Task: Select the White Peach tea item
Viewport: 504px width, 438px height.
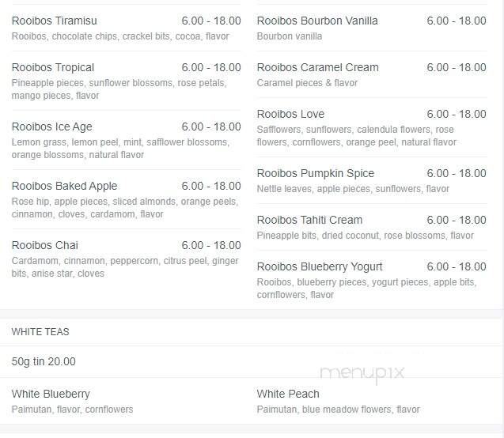Action: (x=288, y=394)
